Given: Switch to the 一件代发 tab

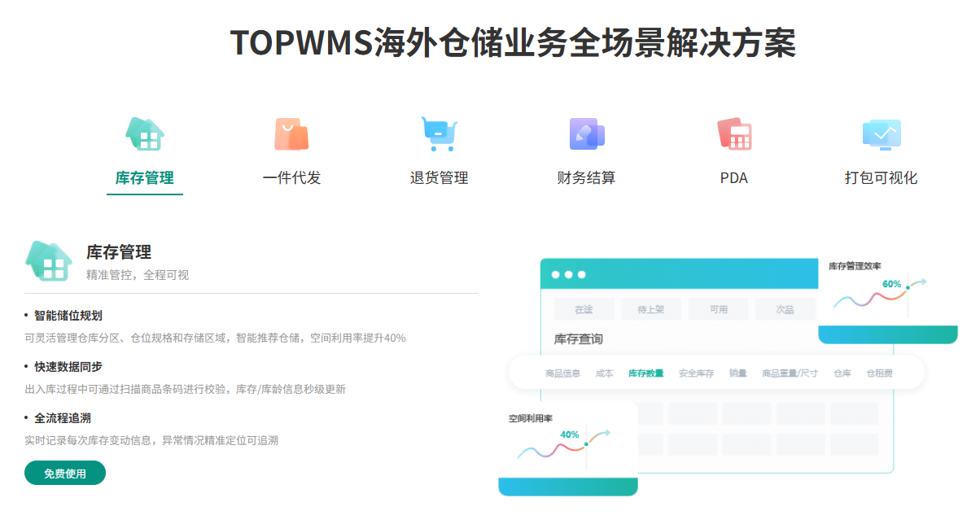Looking at the screenshot, I should click(291, 178).
